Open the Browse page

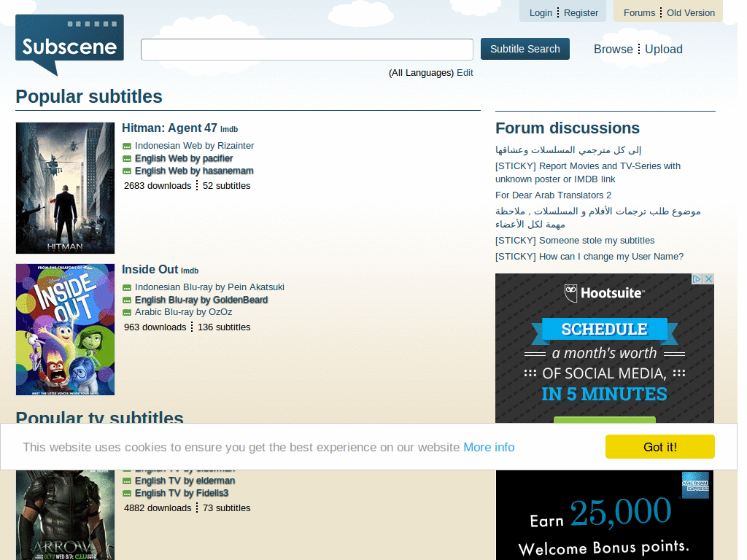pos(613,49)
